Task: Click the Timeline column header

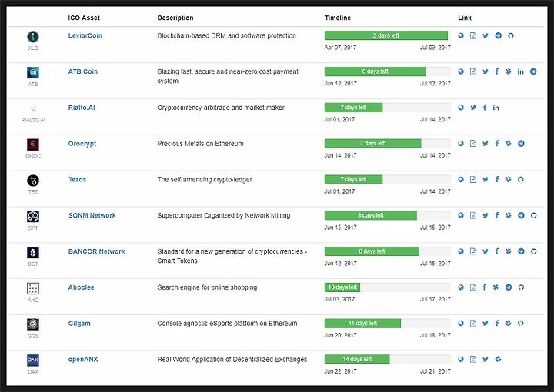Action: click(x=338, y=18)
